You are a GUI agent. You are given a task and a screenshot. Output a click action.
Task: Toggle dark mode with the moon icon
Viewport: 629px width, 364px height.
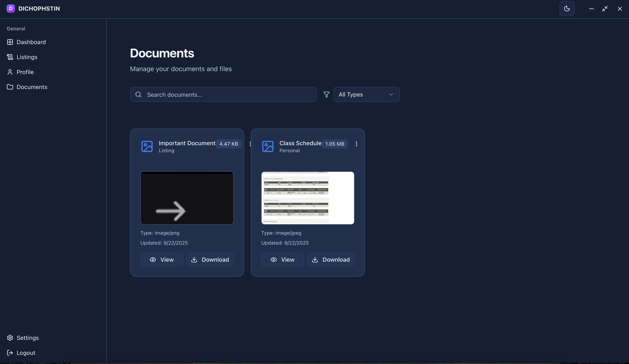point(567,9)
